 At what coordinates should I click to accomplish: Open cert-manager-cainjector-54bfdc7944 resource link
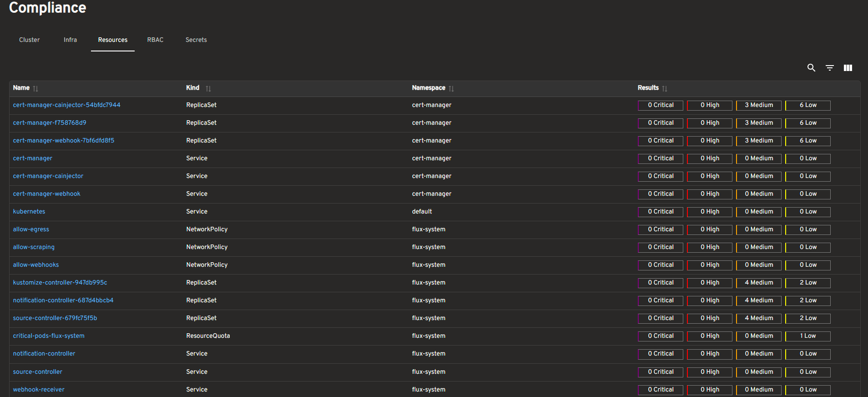point(66,105)
